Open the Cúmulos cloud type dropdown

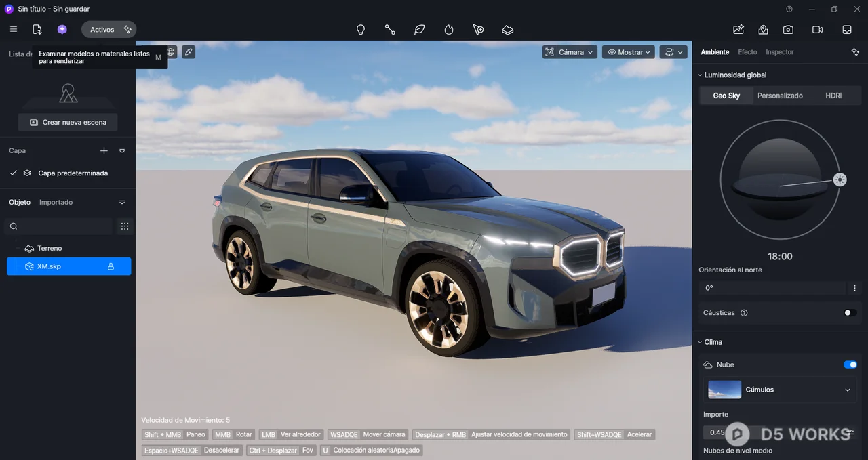point(780,390)
